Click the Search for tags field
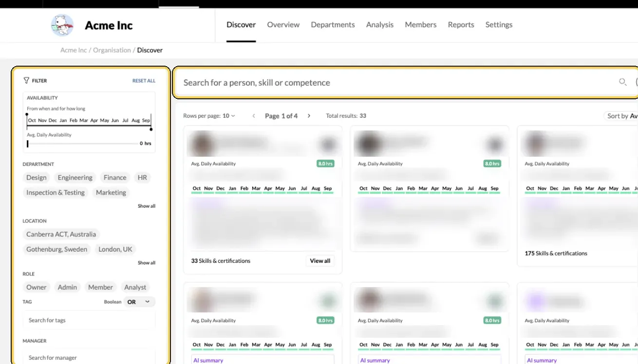The image size is (638, 364). (89, 320)
